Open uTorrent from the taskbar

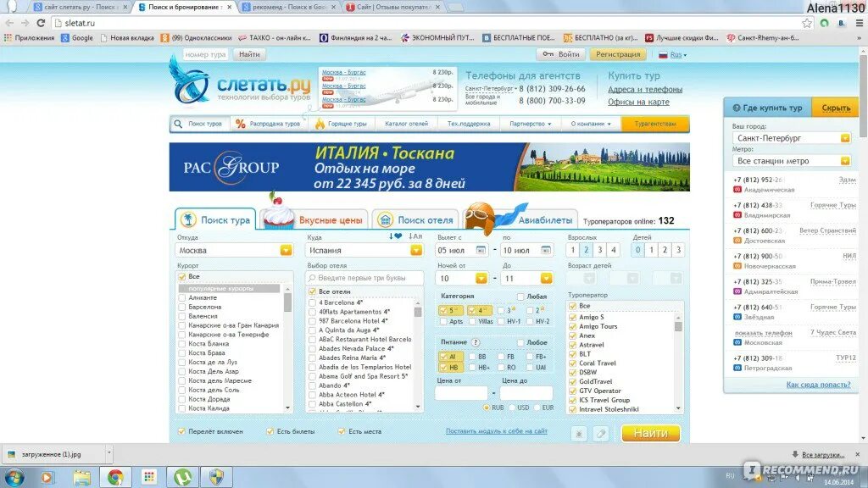click(x=183, y=476)
